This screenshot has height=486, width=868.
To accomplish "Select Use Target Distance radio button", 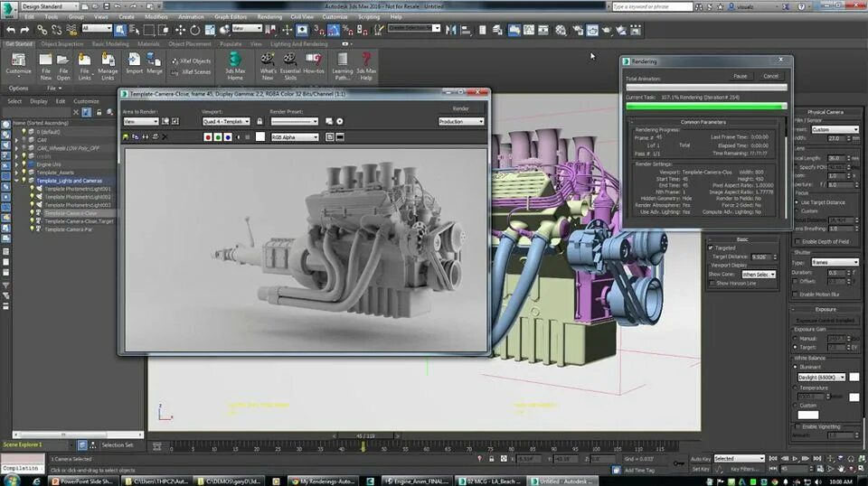I will pyautogui.click(x=797, y=202).
